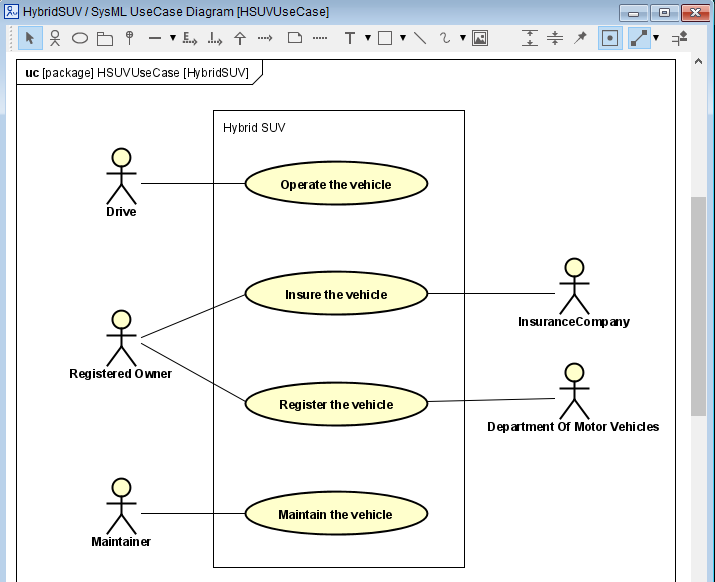Click the Maintainer actor figure
Screen dimensions: 715x582
click(121, 507)
